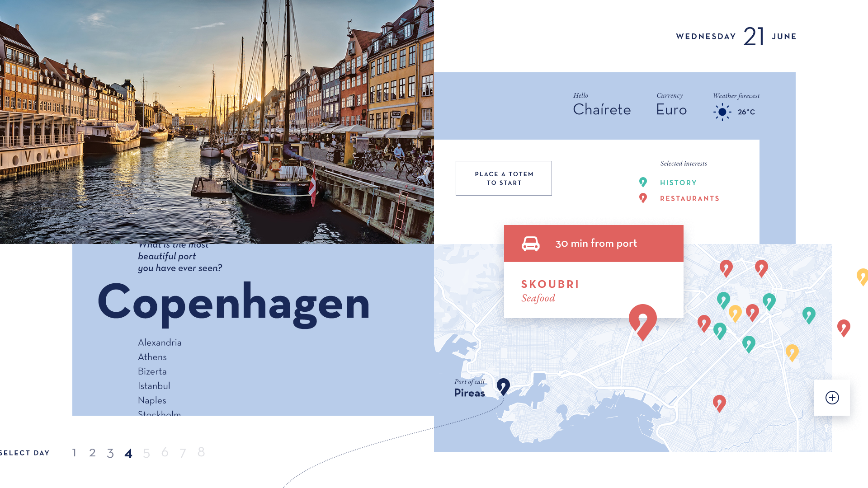Click the large red Skoubri map pin
Image resolution: width=868 pixels, height=488 pixels.
click(x=642, y=322)
